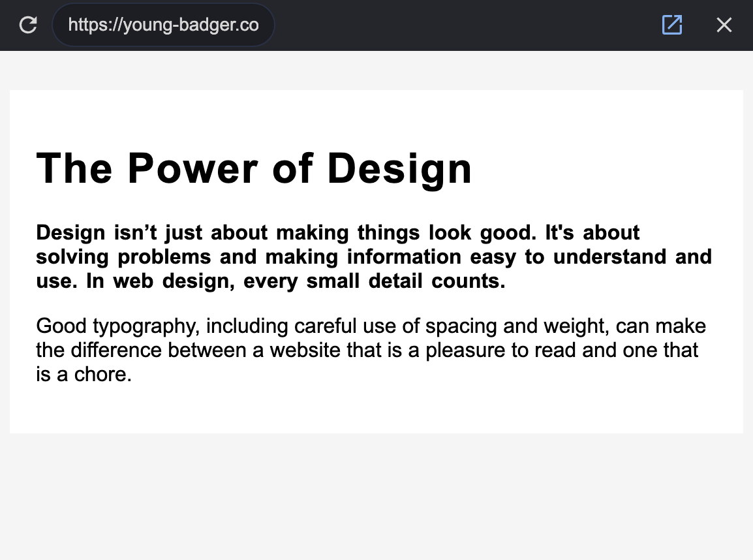Viewport: 753px width, 560px height.
Task: Focus the young-badger.co URL field
Action: pos(163,25)
